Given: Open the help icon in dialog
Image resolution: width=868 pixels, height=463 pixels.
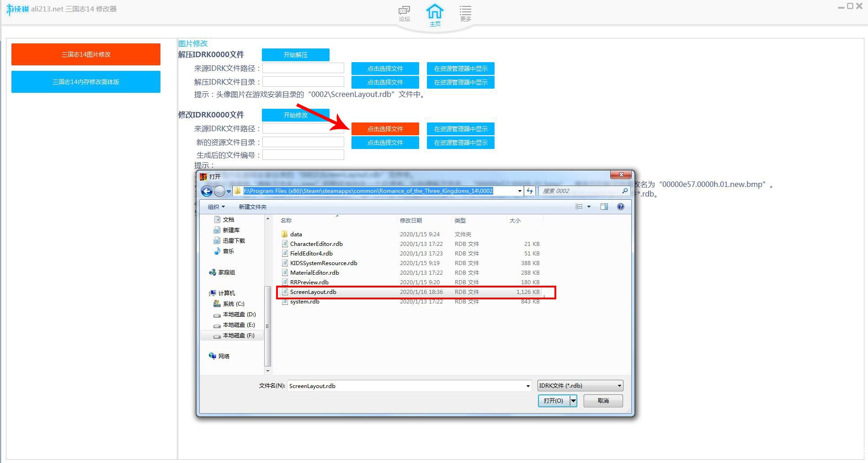Looking at the screenshot, I should click(620, 207).
